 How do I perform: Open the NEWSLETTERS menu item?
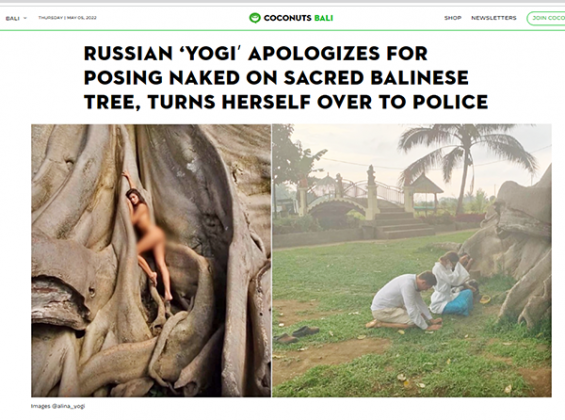coord(494,18)
